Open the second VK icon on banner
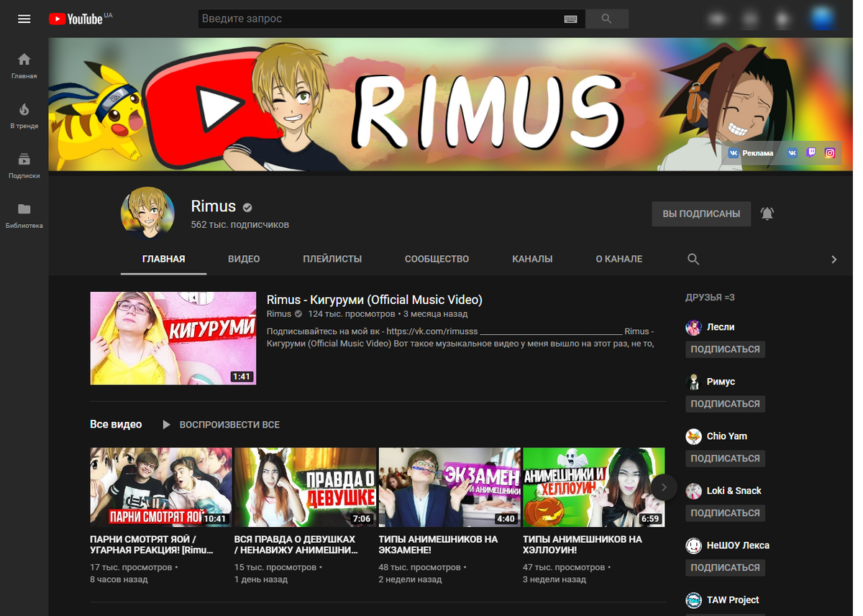863x616 pixels. point(792,153)
